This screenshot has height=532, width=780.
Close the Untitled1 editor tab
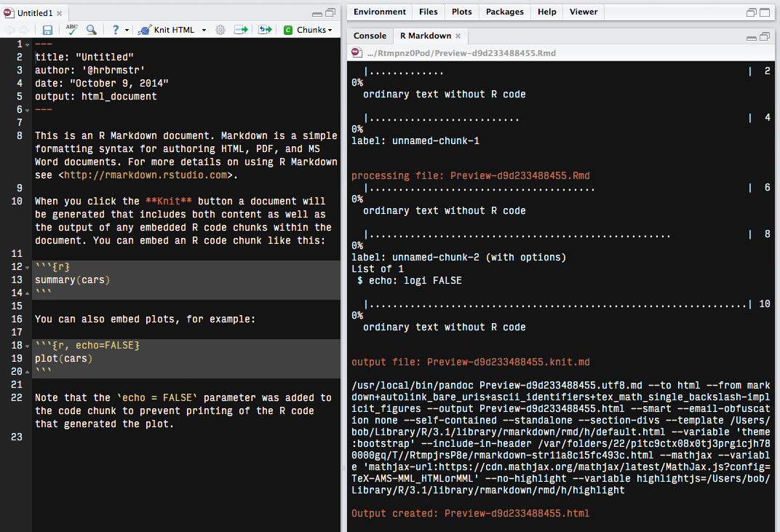[59, 13]
